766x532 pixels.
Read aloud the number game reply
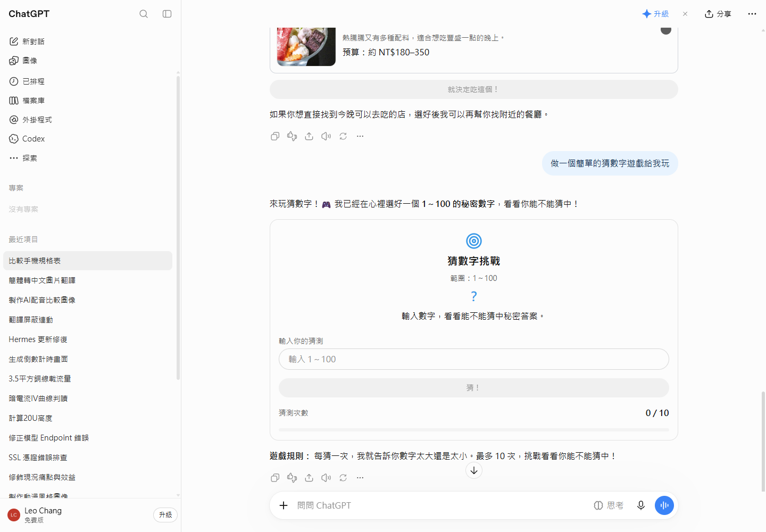(326, 478)
